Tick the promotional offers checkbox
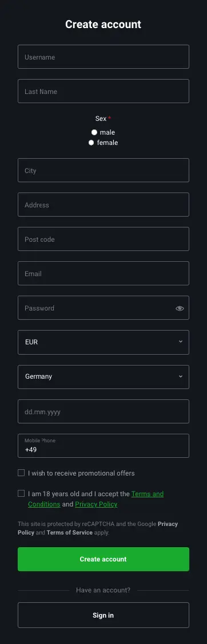This screenshot has height=644, width=207. [21, 473]
